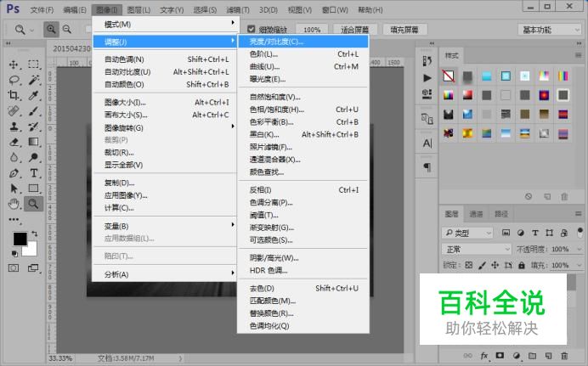This screenshot has height=366, width=588.
Task: Click 适合屏幕 button
Action: click(x=354, y=30)
